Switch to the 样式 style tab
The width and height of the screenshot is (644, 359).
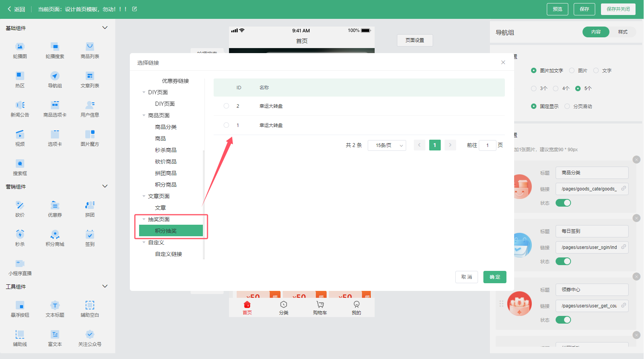[623, 32]
